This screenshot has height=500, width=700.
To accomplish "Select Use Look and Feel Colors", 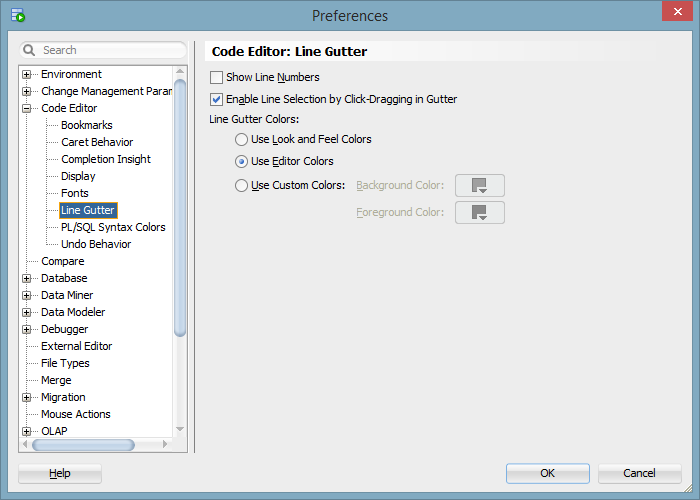I will pyautogui.click(x=242, y=140).
